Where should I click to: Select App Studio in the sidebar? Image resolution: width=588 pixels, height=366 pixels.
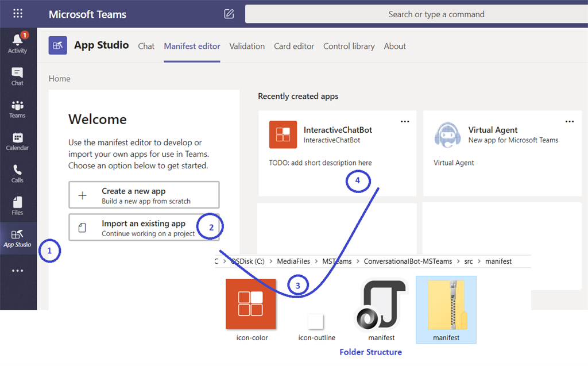pyautogui.click(x=18, y=239)
